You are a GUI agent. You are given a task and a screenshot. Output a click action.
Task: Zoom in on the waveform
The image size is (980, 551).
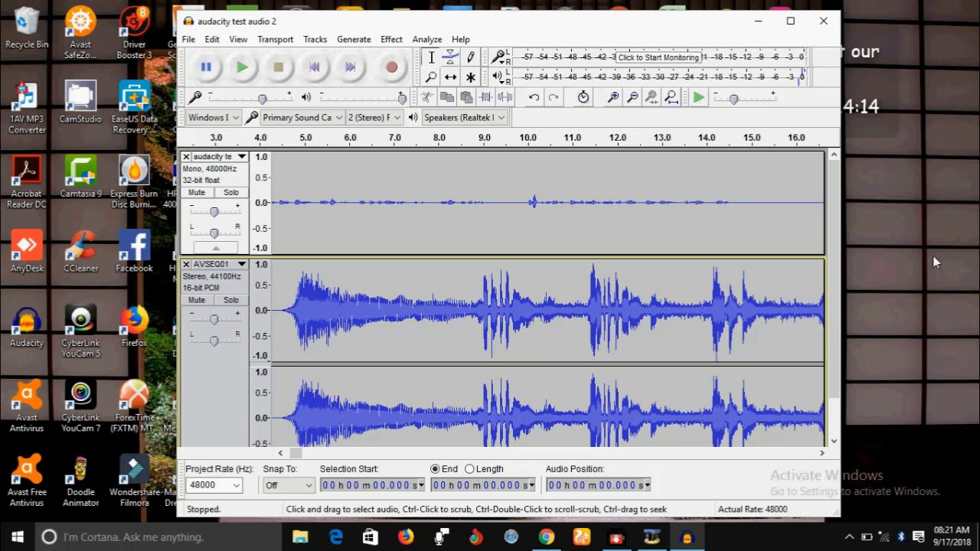pos(612,97)
